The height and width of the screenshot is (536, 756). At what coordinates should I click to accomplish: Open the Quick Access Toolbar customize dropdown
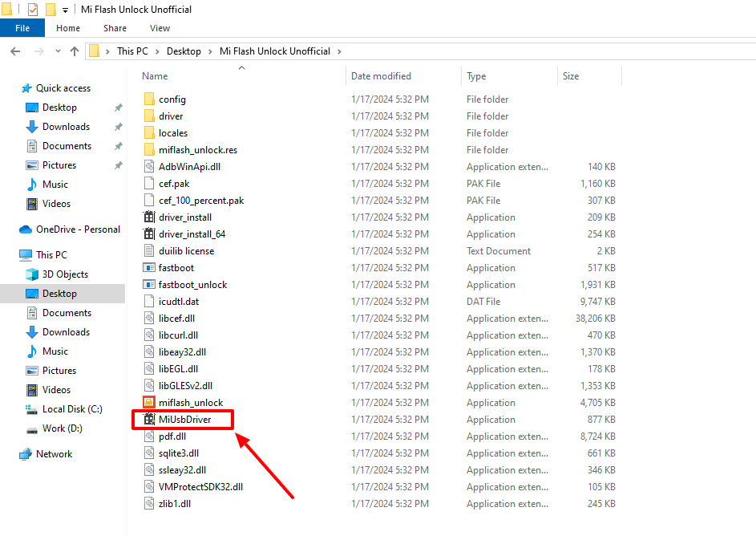coord(65,10)
